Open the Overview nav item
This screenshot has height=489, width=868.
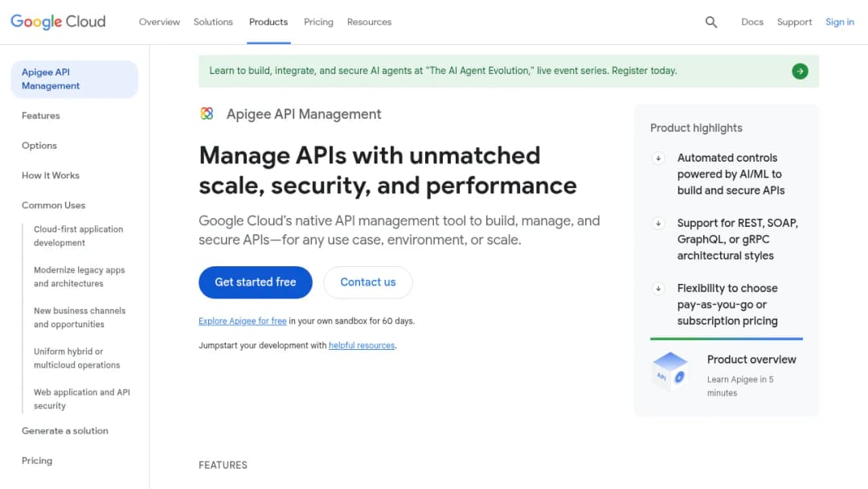point(159,23)
